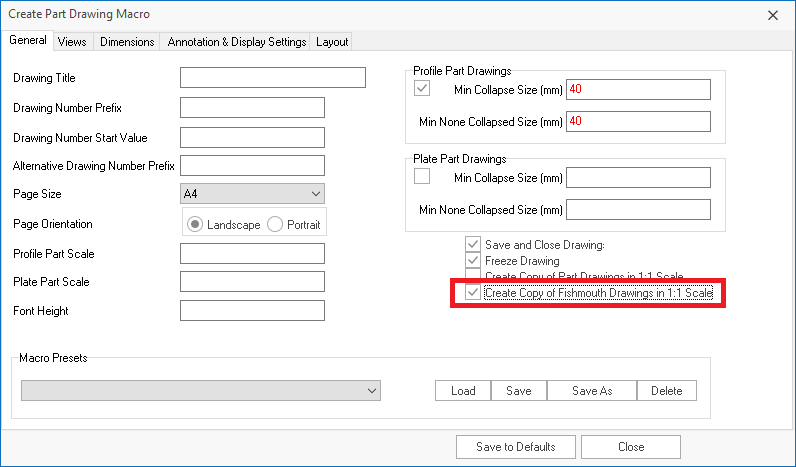Expand the Page Size dropdown
The width and height of the screenshot is (796, 467).
coord(252,193)
